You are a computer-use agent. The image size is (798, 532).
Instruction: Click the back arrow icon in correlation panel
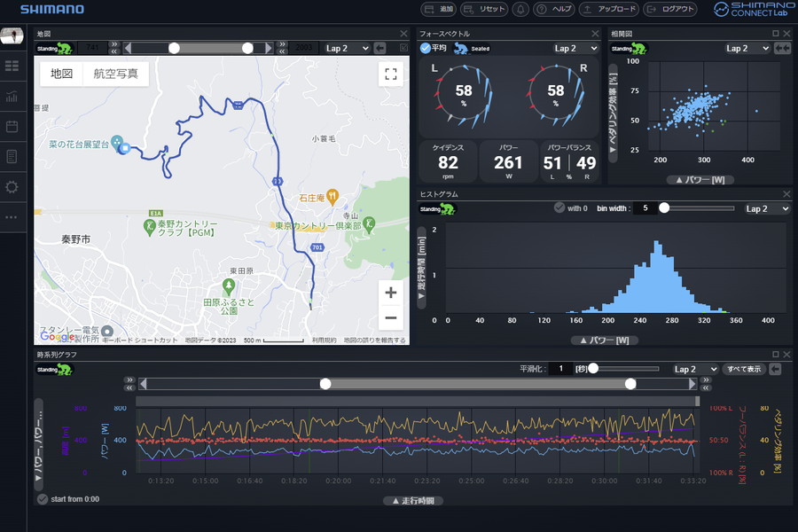(781, 48)
